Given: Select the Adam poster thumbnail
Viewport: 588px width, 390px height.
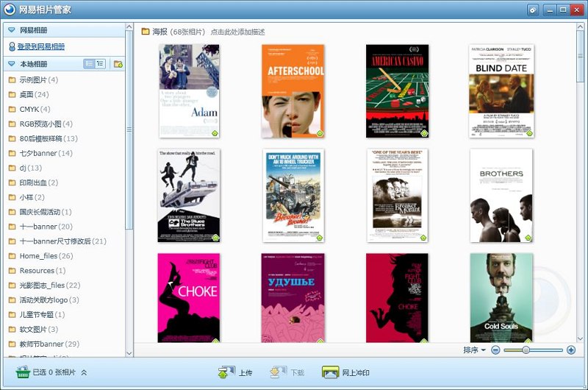Looking at the screenshot, I should tap(189, 91).
